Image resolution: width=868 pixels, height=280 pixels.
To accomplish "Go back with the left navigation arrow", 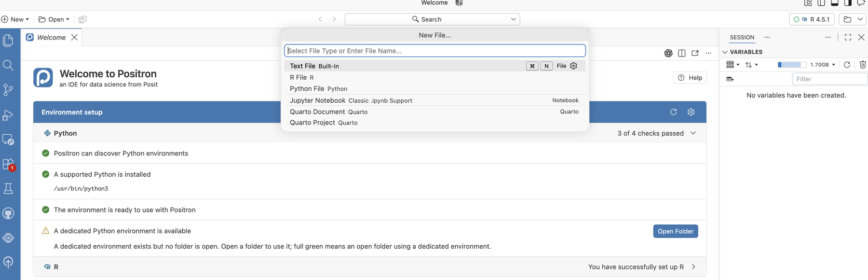I will (320, 19).
